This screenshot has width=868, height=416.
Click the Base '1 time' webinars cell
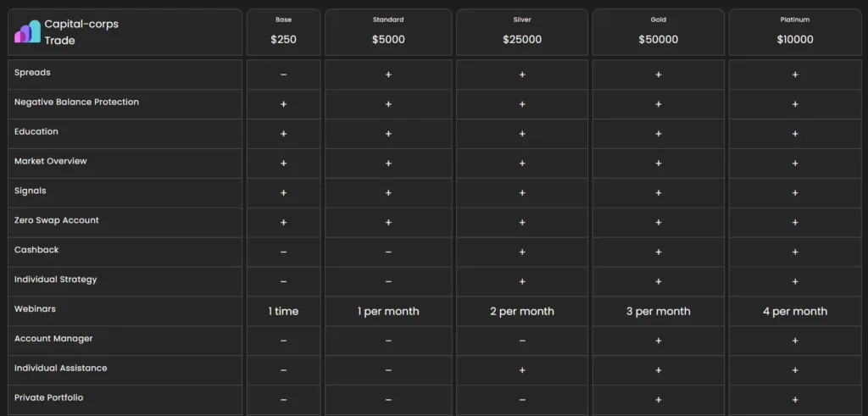coord(283,311)
